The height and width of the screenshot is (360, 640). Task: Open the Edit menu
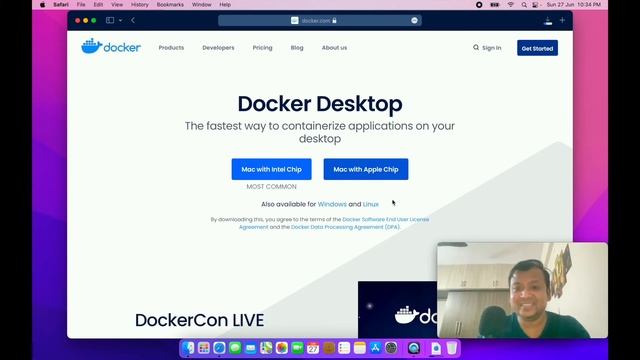click(x=98, y=4)
